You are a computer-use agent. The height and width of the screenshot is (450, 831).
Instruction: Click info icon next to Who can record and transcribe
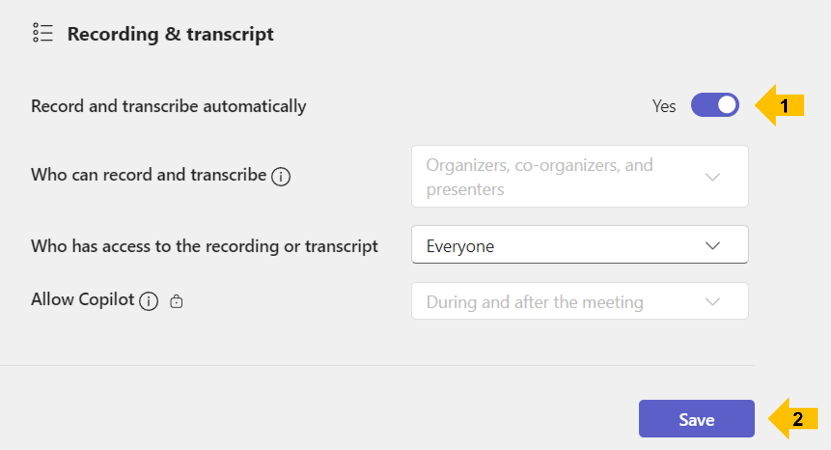[281, 177]
